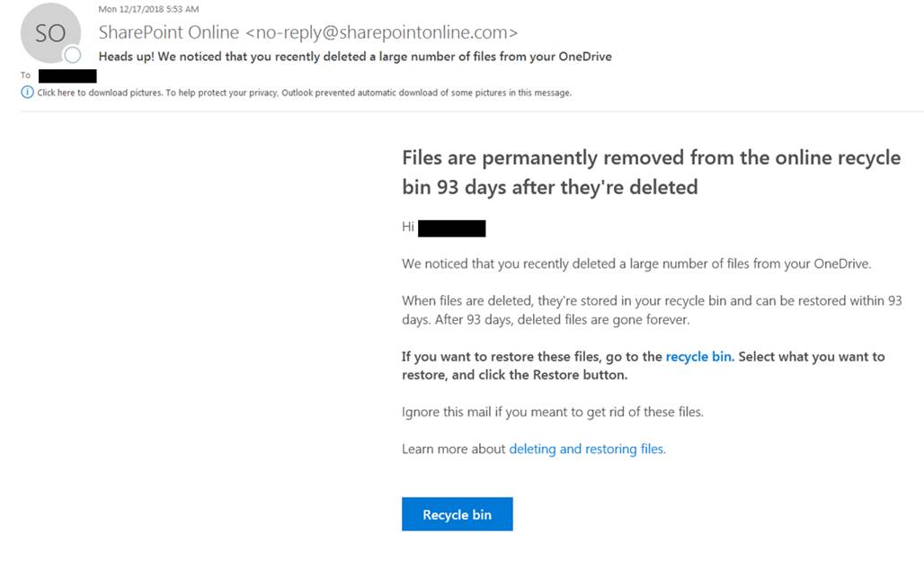Image resolution: width=924 pixels, height=562 pixels.
Task: Click the redacted recipient in the To field
Action: coord(67,76)
